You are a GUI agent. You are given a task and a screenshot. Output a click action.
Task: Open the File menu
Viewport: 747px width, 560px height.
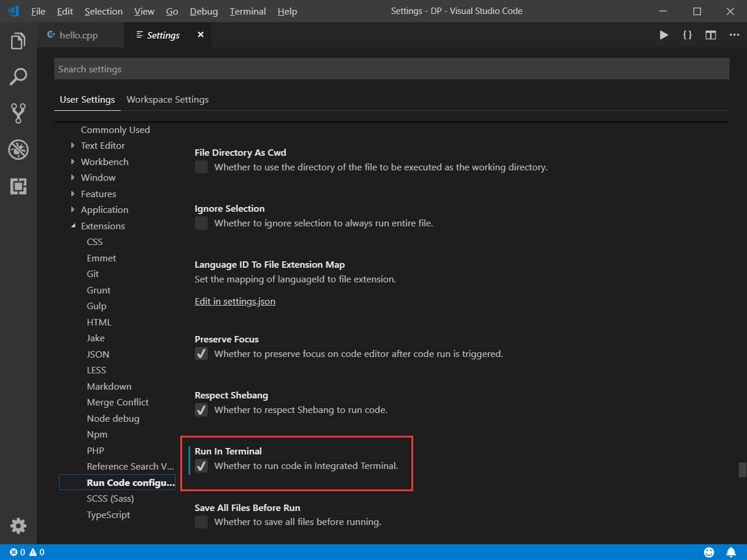(38, 11)
